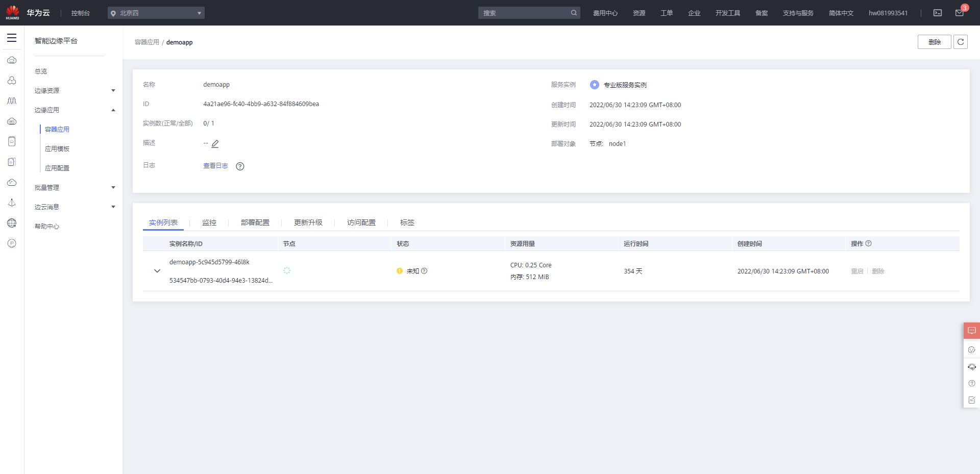
Task: Click the 删除 button at top right
Action: point(935,42)
